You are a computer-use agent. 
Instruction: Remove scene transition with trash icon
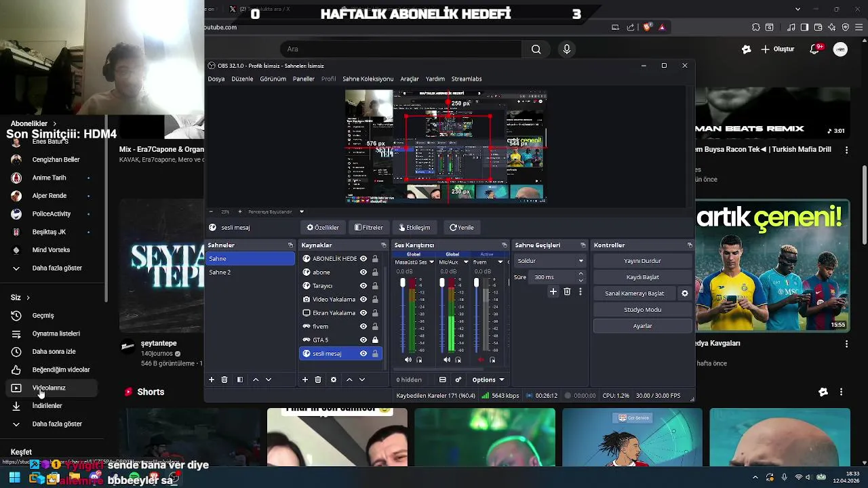[x=567, y=291]
